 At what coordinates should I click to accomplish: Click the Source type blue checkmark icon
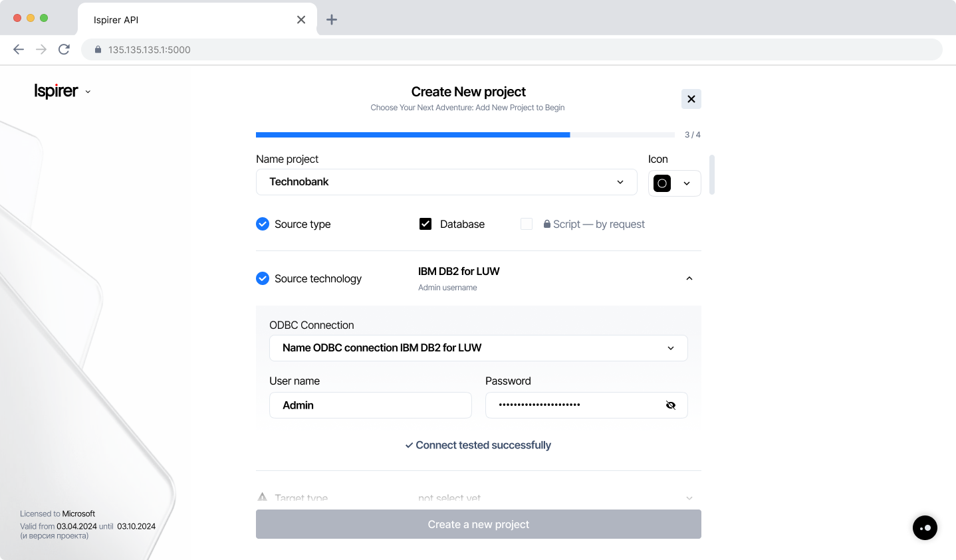pos(263,224)
